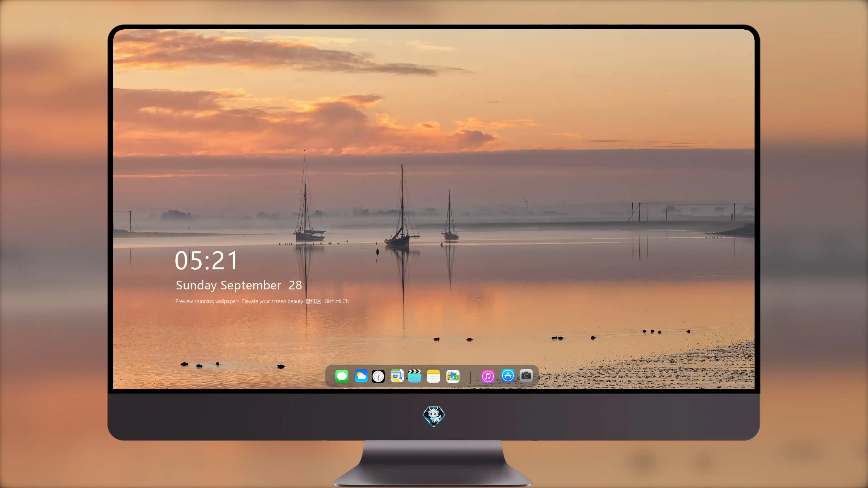
Task: Open the App Store icon
Action: 508,375
